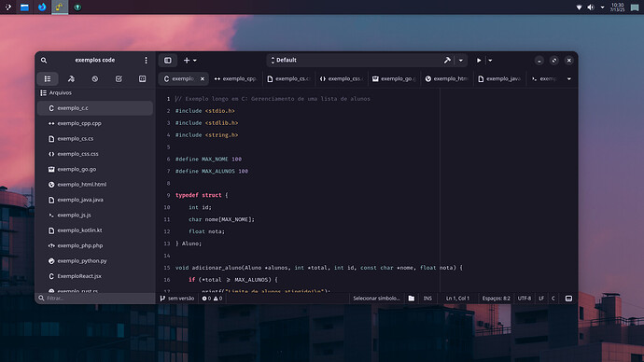Click the hammer build icon

pos(447,61)
